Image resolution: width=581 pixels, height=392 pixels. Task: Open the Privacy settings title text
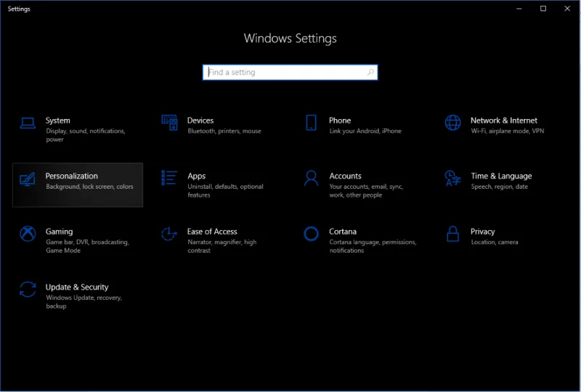point(482,232)
